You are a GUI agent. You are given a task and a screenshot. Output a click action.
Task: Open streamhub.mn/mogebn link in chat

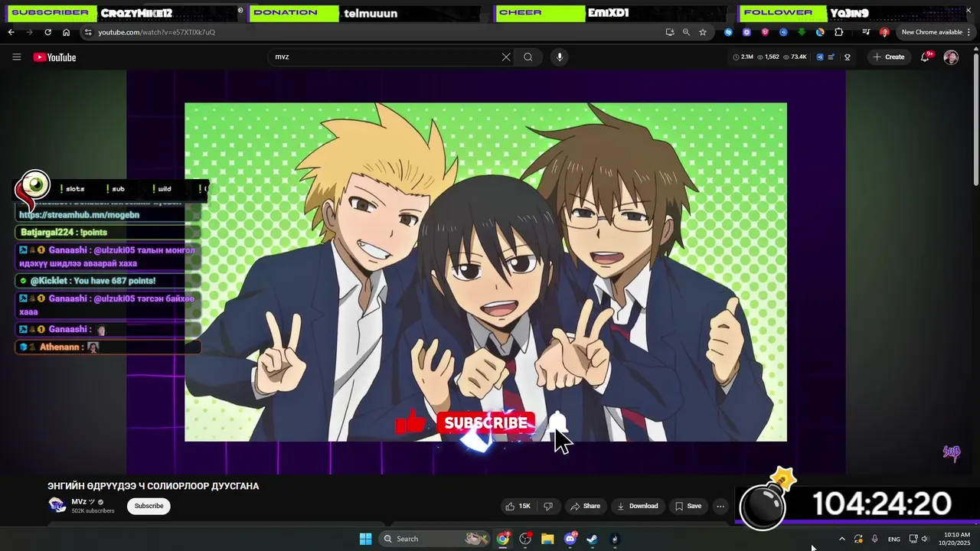point(79,215)
